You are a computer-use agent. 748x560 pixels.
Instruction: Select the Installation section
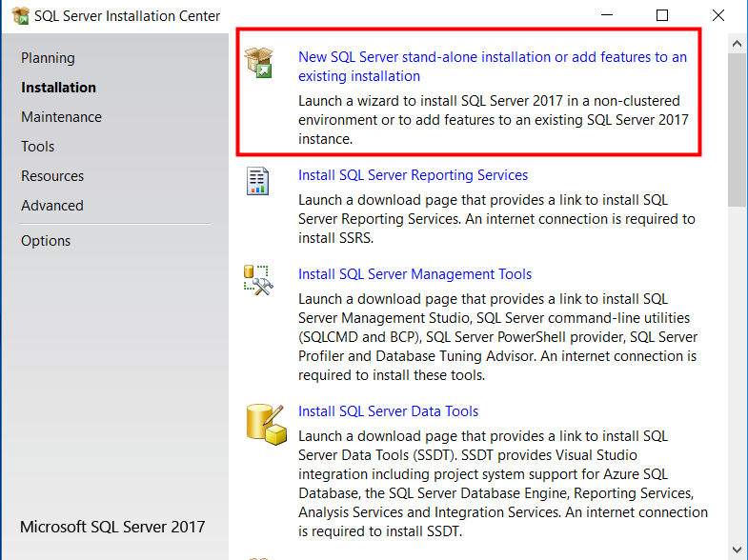(58, 88)
